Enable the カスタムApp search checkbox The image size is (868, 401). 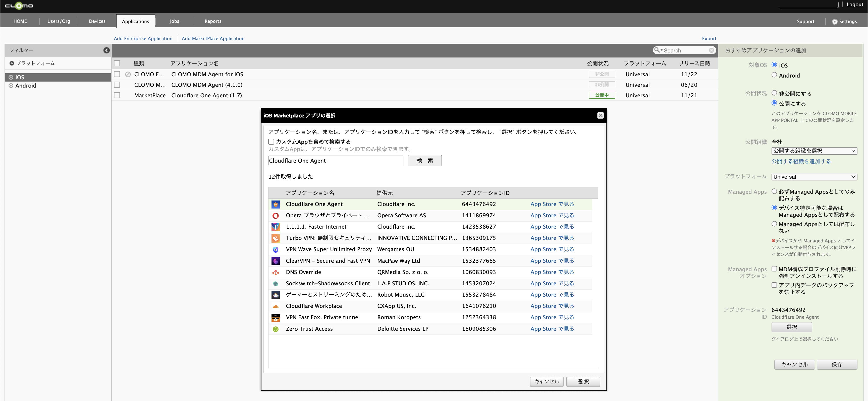(271, 142)
